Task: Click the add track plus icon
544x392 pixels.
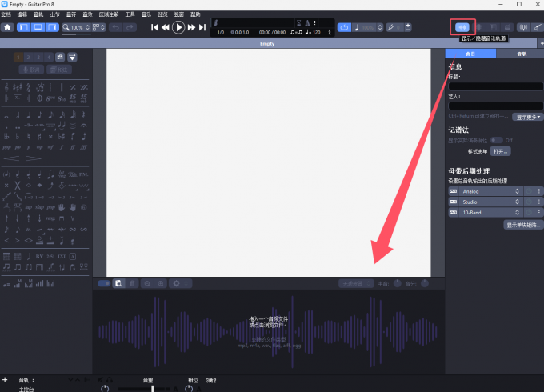Action: pyautogui.click(x=5, y=379)
